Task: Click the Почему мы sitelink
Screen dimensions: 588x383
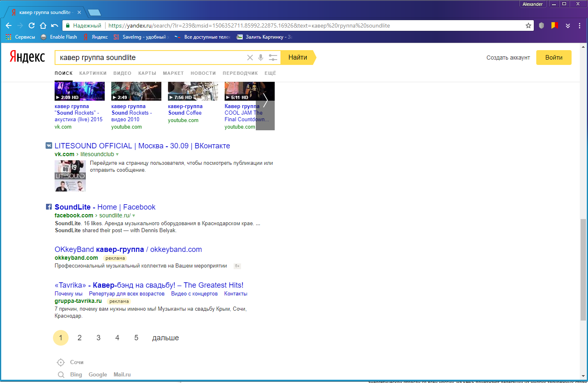Action: 69,294
